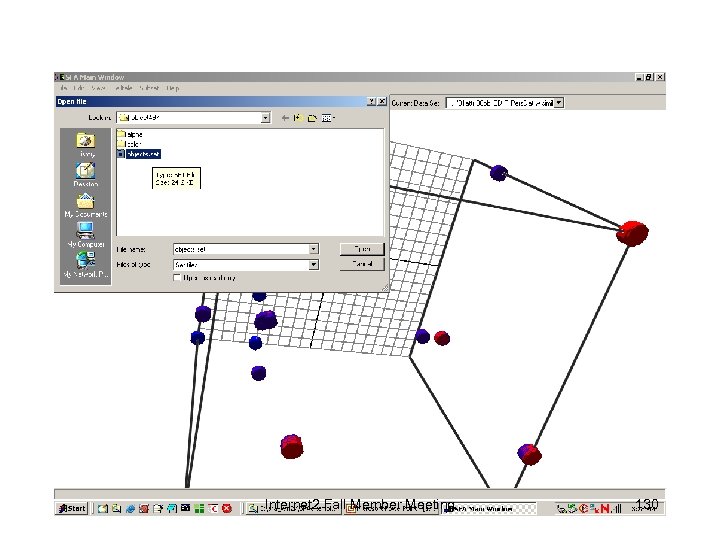Open the Current Data Set dropdown
The image size is (720, 540).
tap(559, 103)
